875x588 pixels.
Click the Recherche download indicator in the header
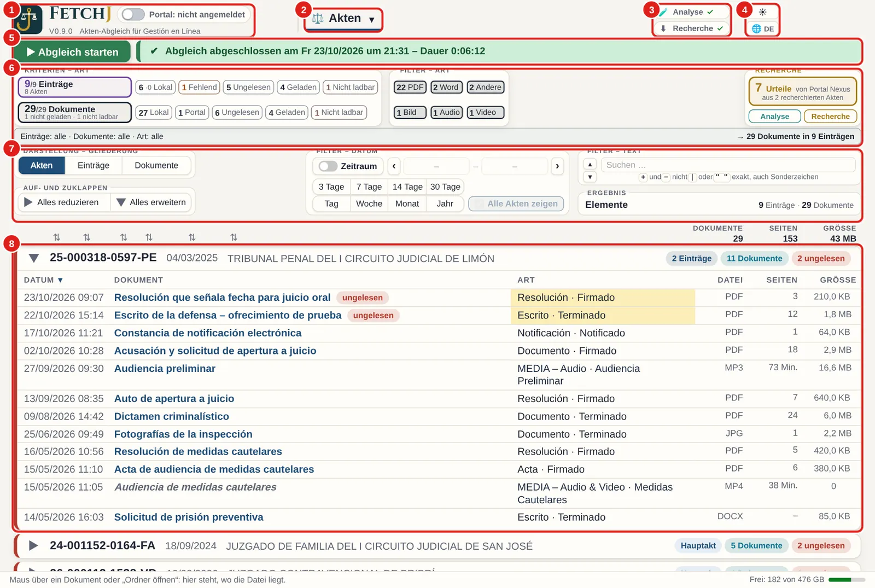(692, 28)
